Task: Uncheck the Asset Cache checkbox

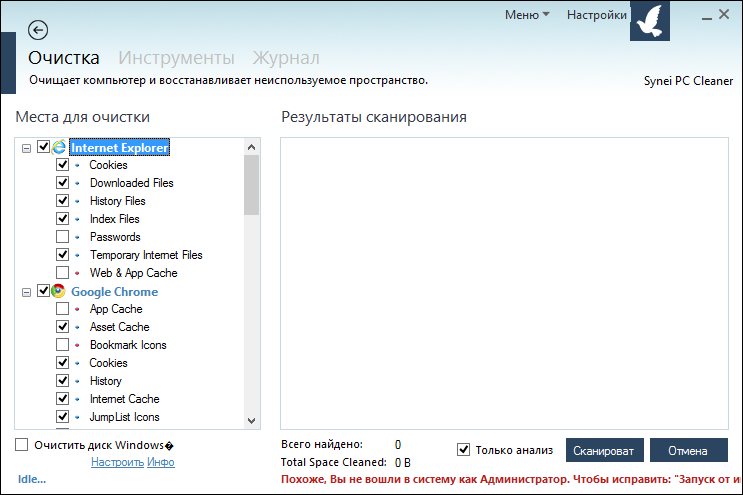Action: point(63,326)
